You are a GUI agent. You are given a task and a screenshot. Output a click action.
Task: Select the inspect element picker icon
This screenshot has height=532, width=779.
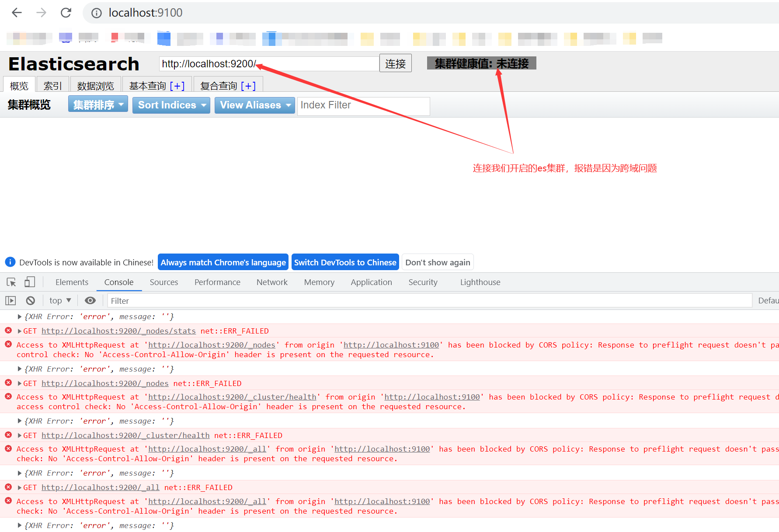click(x=11, y=282)
